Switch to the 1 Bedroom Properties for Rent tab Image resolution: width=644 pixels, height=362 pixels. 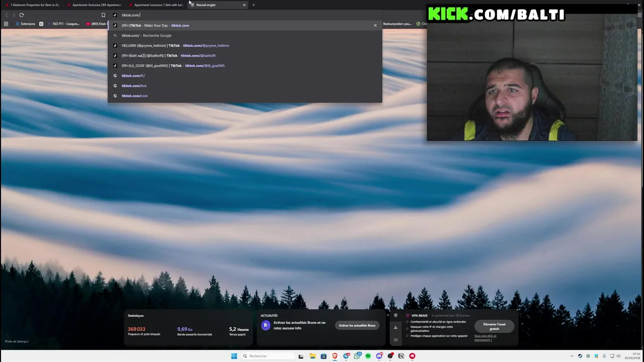click(x=33, y=5)
